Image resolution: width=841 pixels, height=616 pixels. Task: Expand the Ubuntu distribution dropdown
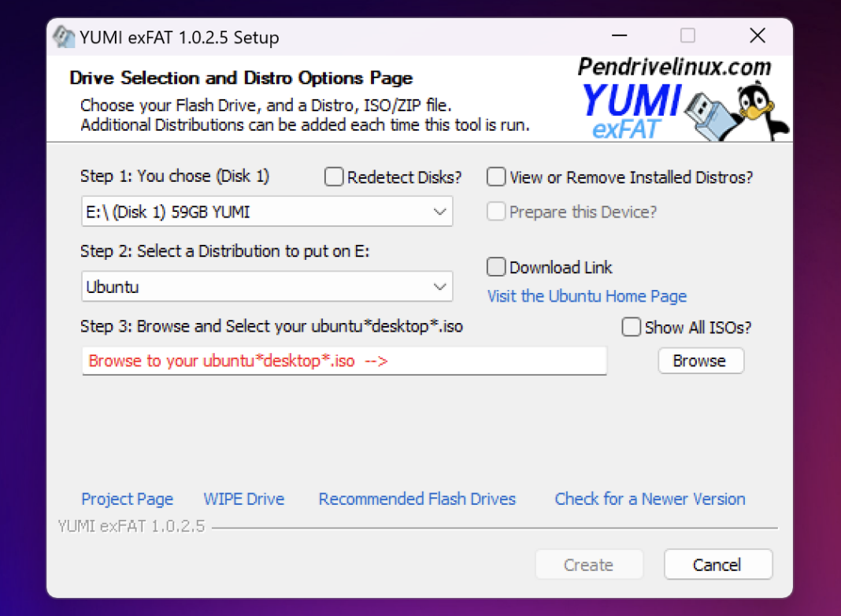point(267,287)
